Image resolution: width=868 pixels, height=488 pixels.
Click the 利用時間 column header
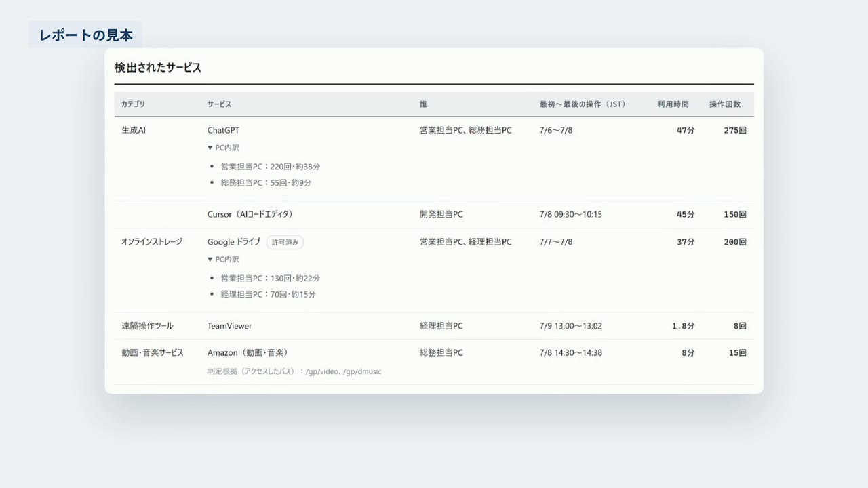click(x=673, y=104)
